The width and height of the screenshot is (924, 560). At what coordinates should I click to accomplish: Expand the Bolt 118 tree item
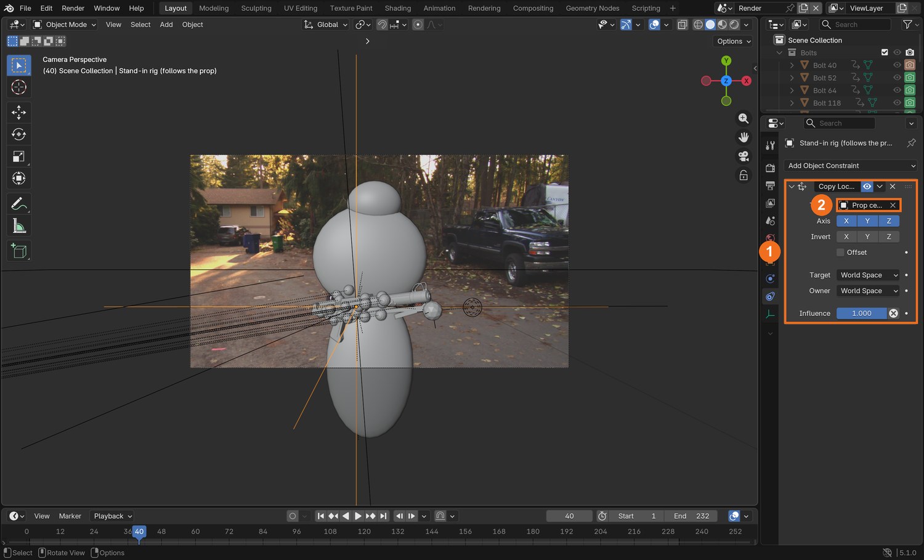792,103
